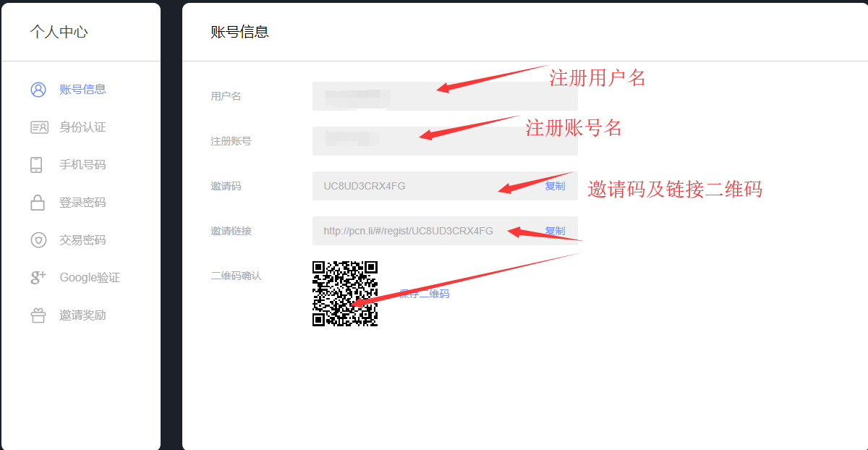Switch to the Google验证 section
Image resolution: width=868 pixels, height=450 pixels.
90,278
